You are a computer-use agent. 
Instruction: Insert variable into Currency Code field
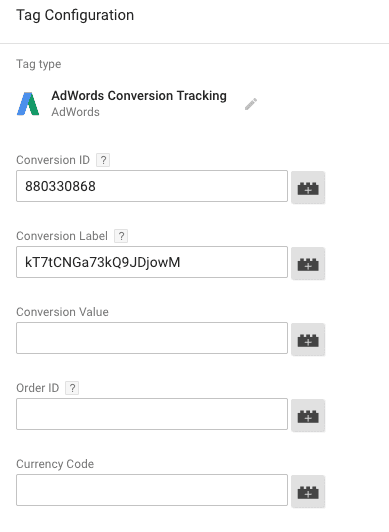pos(308,491)
